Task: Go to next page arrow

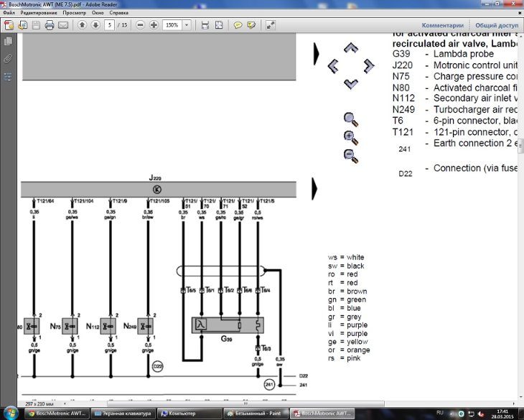Action: 95,25
